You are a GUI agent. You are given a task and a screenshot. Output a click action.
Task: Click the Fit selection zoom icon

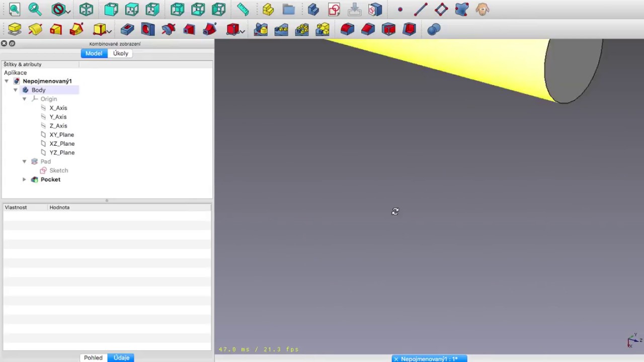point(35,9)
